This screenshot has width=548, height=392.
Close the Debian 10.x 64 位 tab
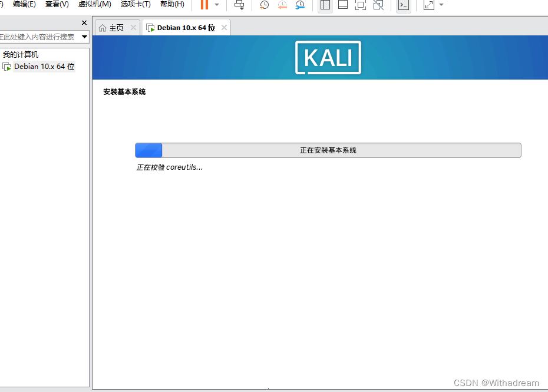(x=224, y=28)
